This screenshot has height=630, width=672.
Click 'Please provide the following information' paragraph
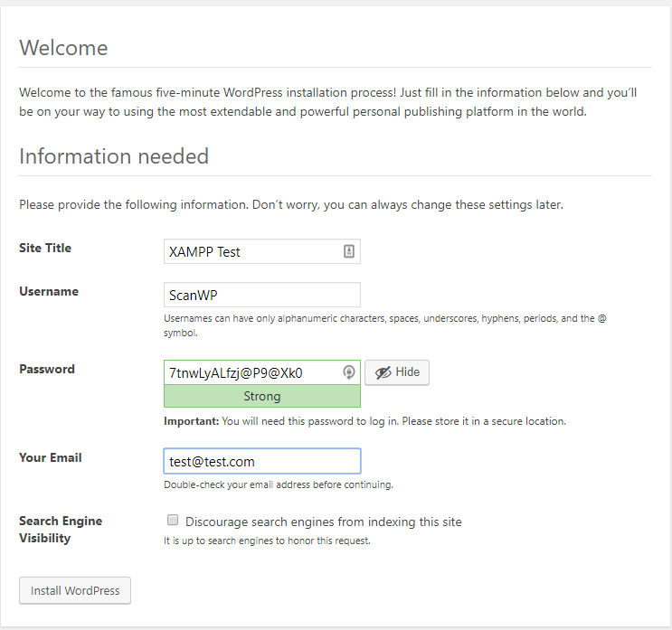pyautogui.click(x=291, y=204)
